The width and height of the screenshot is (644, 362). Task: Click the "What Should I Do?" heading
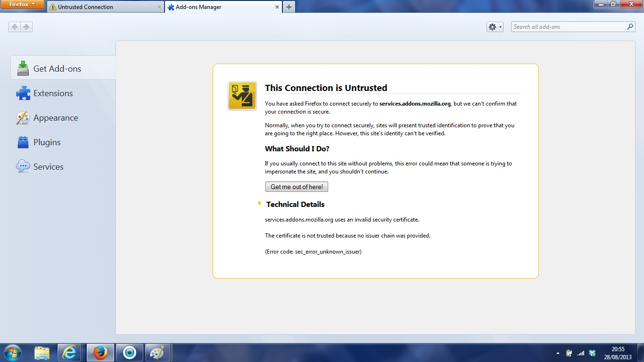point(297,149)
